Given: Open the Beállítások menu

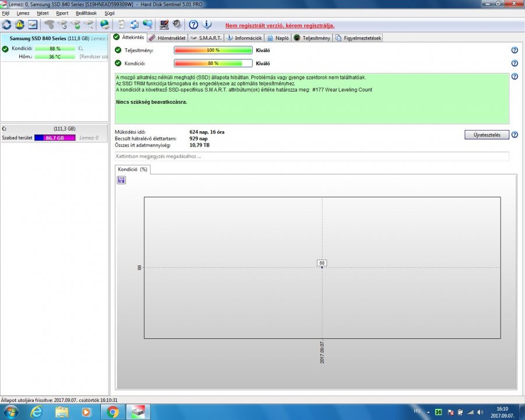Looking at the screenshot, I should pos(86,13).
